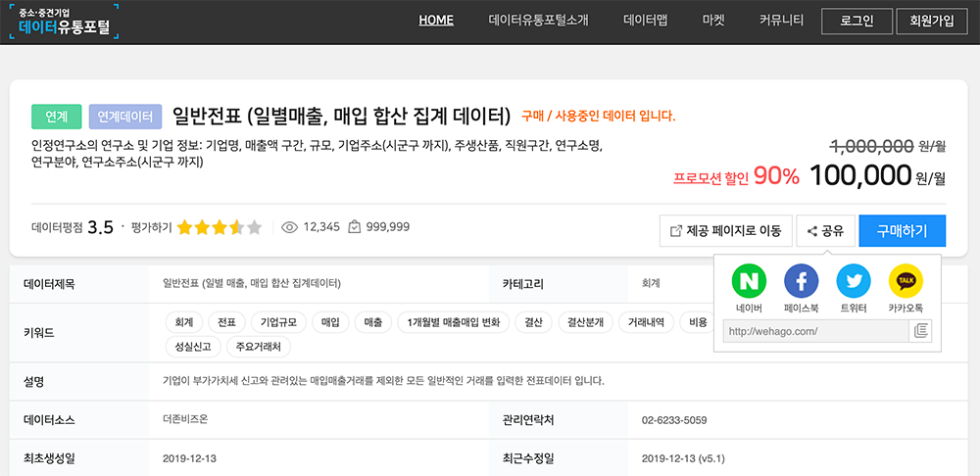Click the share URL input field
This screenshot has height=476, width=980.
[815, 332]
